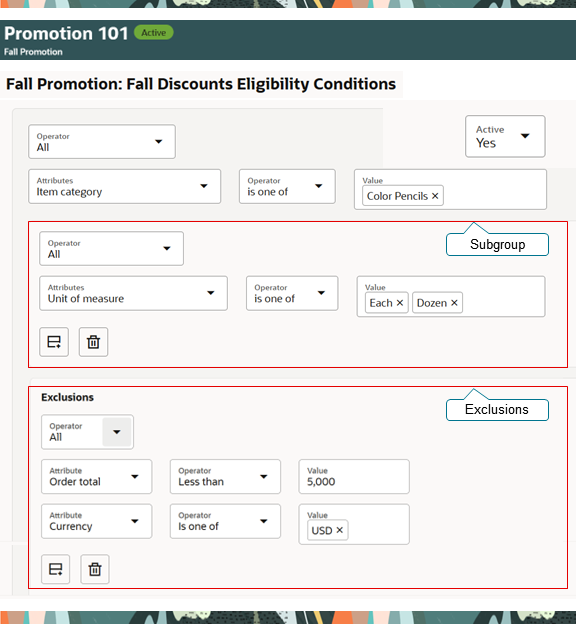576x624 pixels.
Task: Open the Unit of measure attributes dropdown
Action: point(133,293)
